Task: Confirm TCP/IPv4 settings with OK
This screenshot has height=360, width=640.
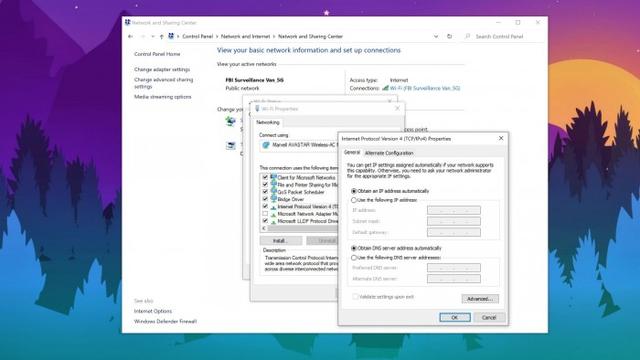Action: point(455,317)
